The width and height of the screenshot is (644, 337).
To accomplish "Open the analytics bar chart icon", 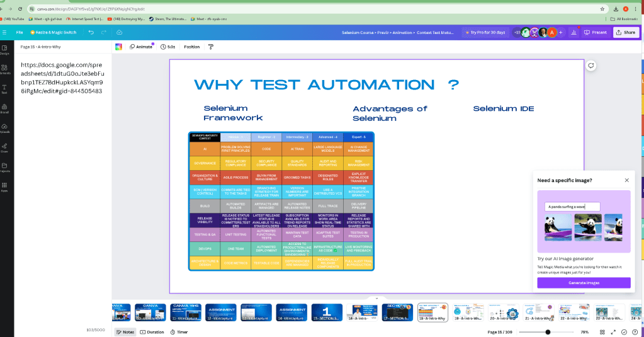I will click(573, 33).
